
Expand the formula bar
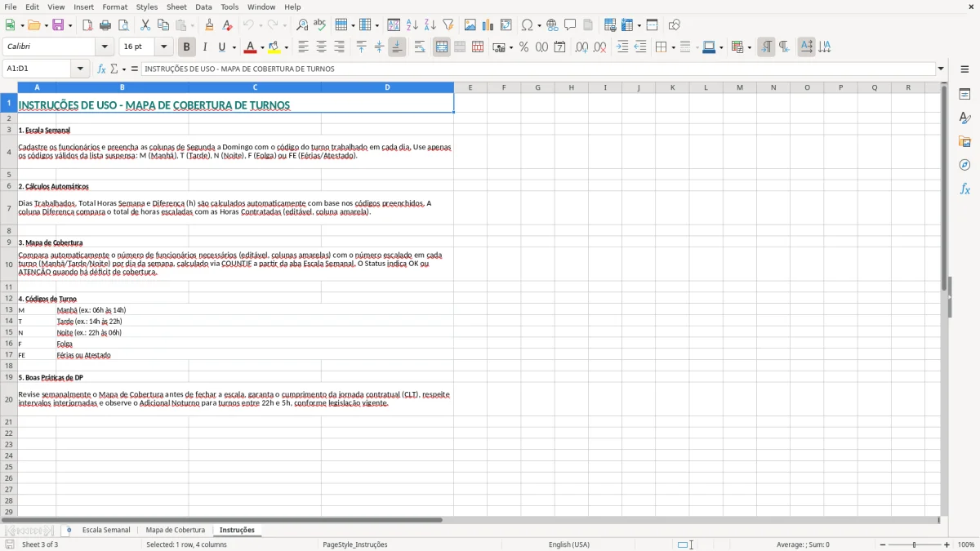click(x=942, y=69)
